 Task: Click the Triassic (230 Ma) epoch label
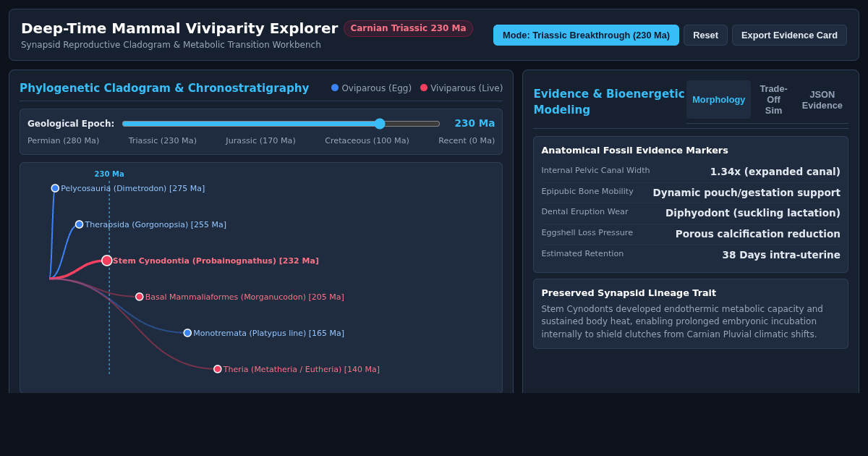163,140
